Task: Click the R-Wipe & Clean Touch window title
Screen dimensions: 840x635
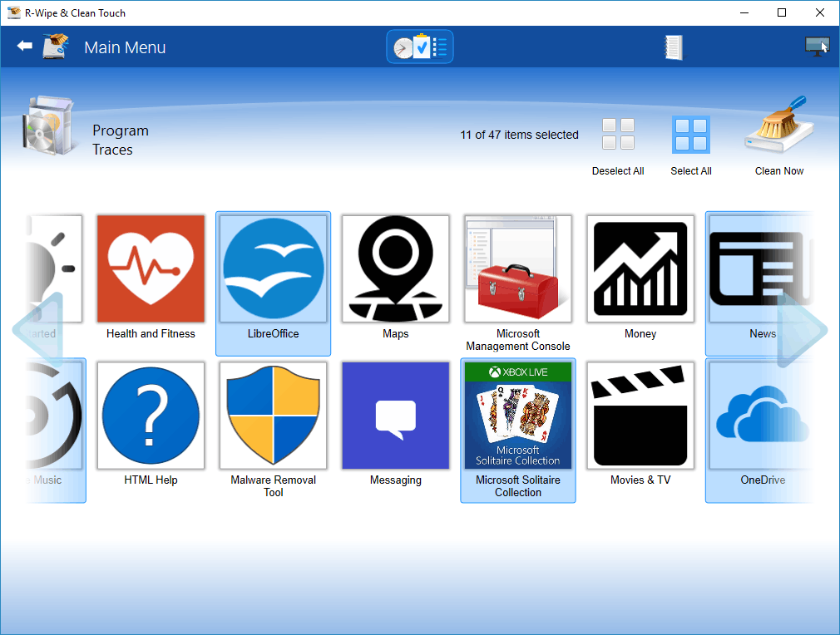Action: pyautogui.click(x=75, y=12)
